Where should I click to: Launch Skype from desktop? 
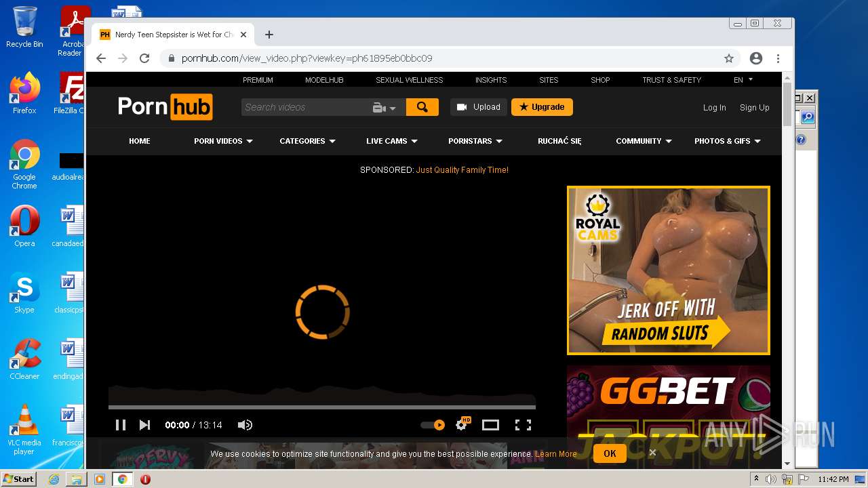pyautogui.click(x=24, y=293)
